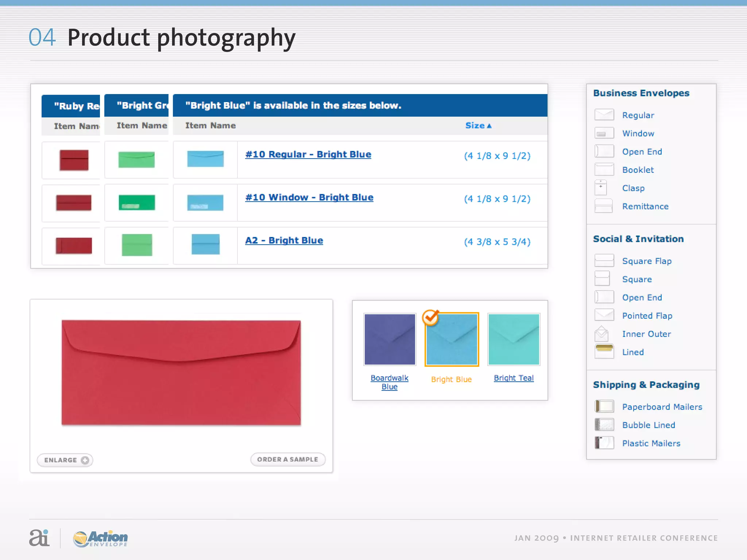
Task: Click the Clasp envelope icon
Action: point(601,188)
